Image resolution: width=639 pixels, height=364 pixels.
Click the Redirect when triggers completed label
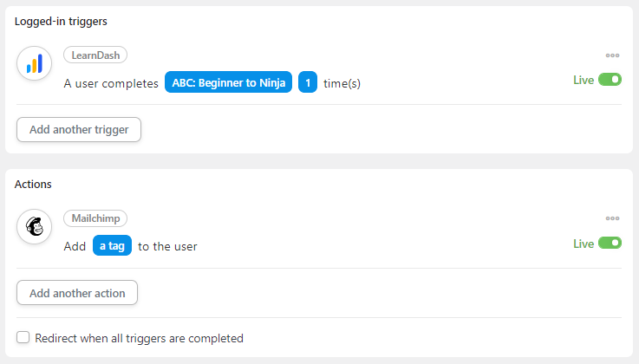tap(139, 338)
